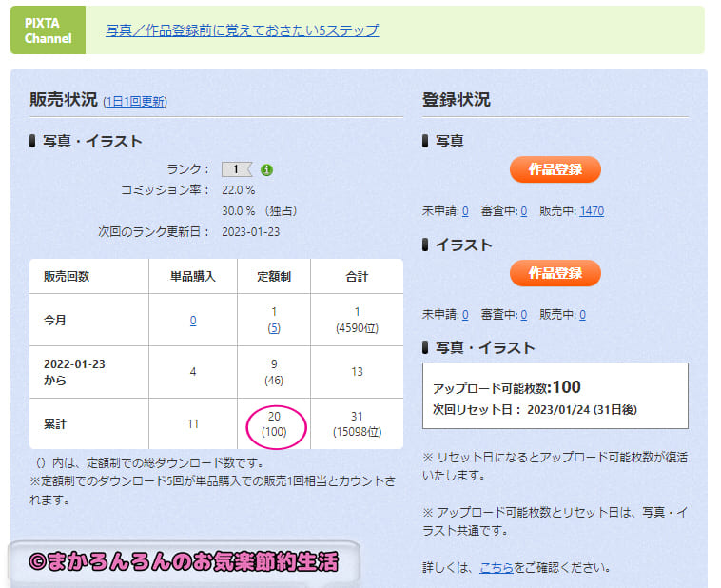This screenshot has width=721, height=588.
Task: Open イラスト 販売中 count 0 link
Action: pyautogui.click(x=582, y=315)
